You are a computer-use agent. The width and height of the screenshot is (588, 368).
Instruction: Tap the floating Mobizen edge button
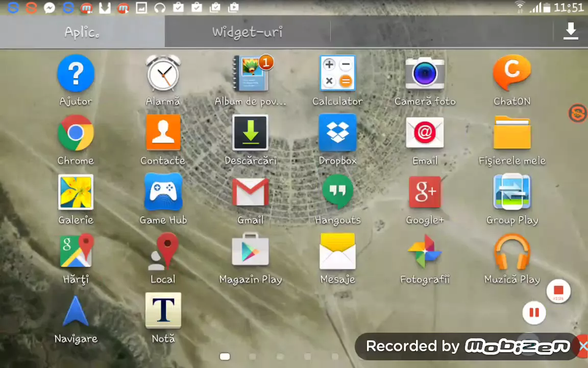click(x=578, y=112)
